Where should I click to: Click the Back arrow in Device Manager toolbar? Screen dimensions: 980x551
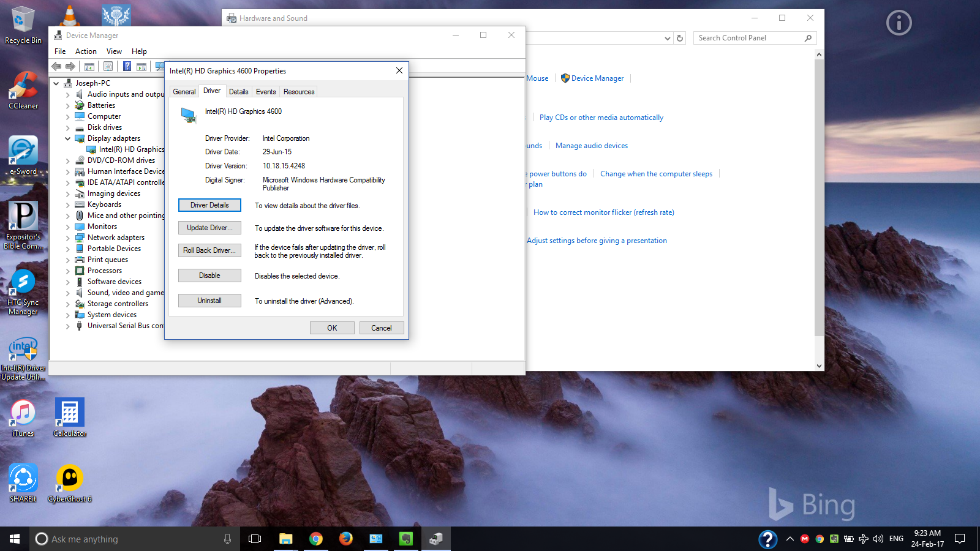(x=56, y=67)
